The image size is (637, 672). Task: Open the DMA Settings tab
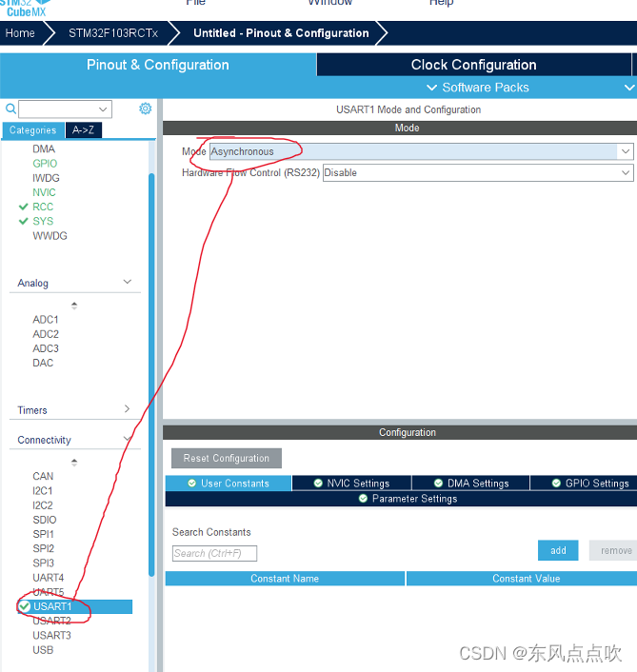[470, 484]
